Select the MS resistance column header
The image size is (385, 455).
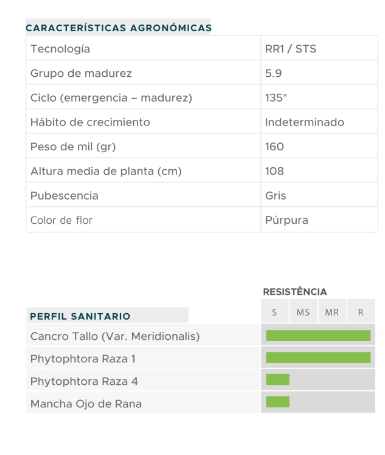coord(303,312)
